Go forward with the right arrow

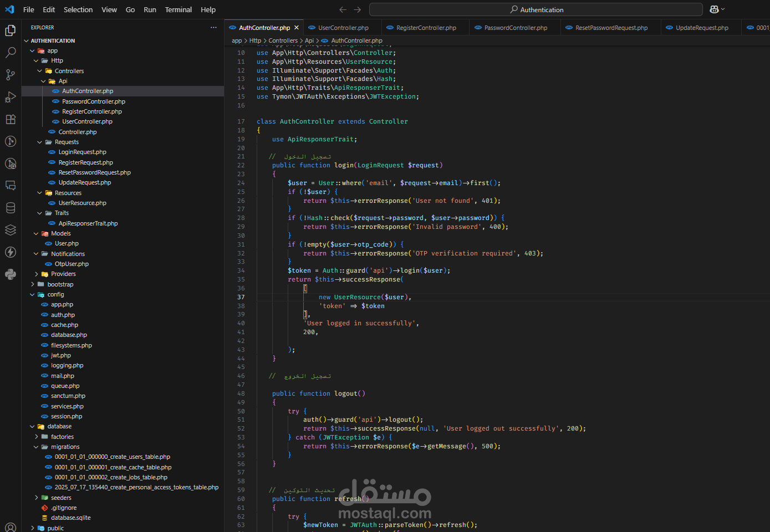[358, 9]
